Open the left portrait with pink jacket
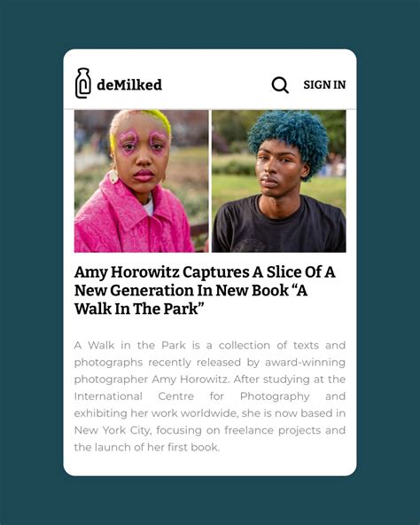The height and width of the screenshot is (525, 420). point(141,181)
